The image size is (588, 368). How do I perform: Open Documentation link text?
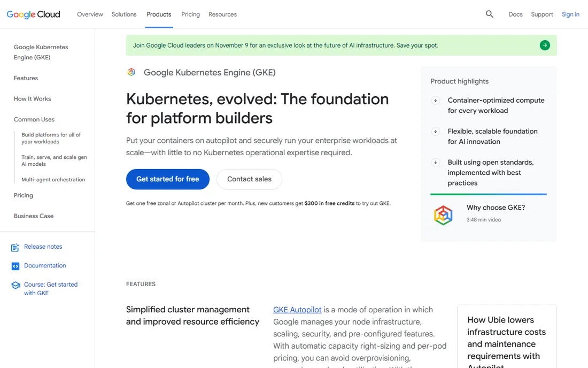pyautogui.click(x=45, y=265)
